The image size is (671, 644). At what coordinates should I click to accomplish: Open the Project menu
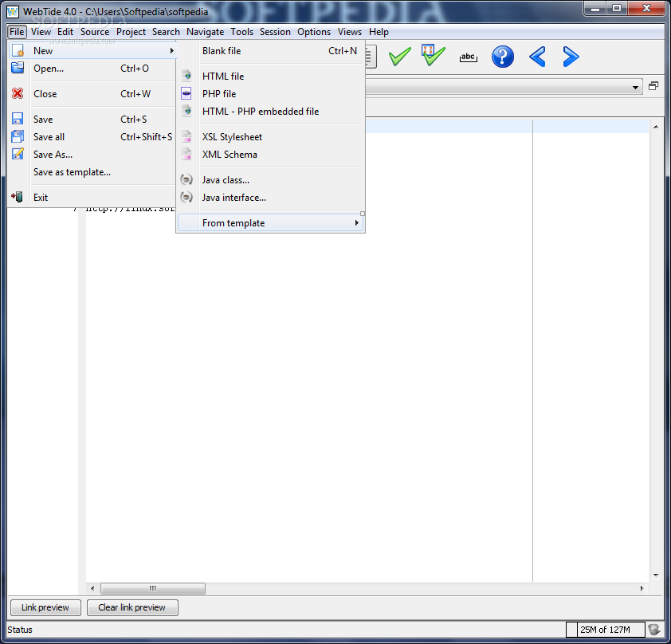pos(131,32)
